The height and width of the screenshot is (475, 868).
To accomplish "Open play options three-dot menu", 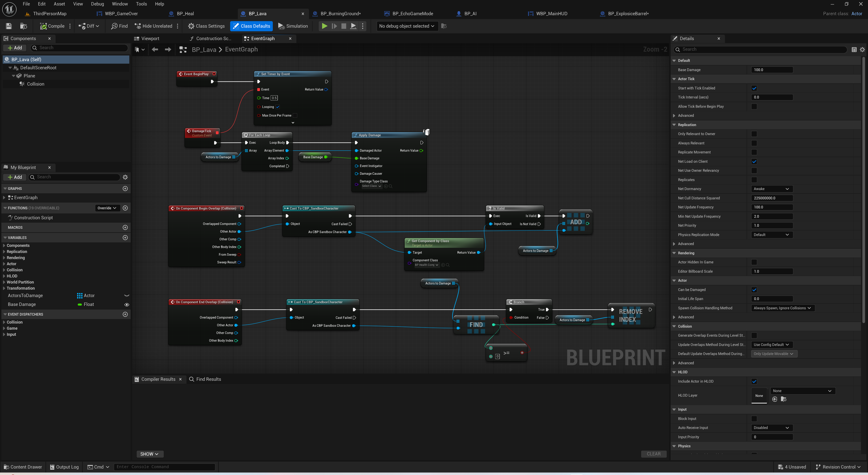I will pos(363,26).
